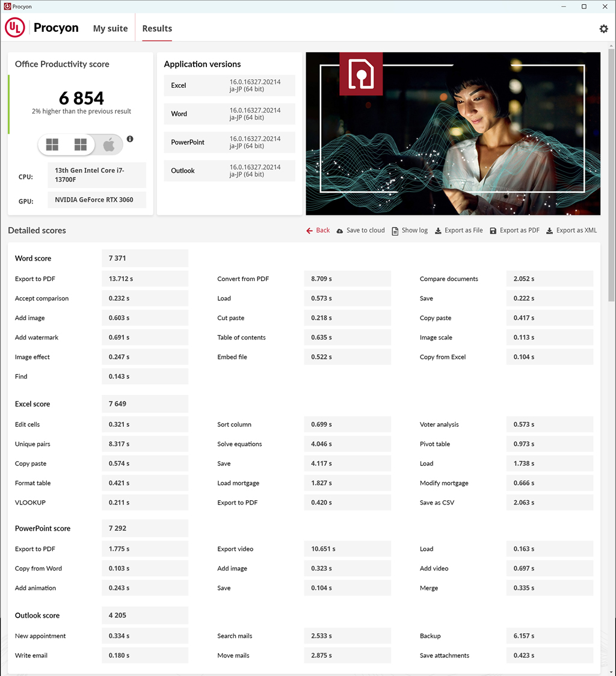Click the Word score value 7 371
The height and width of the screenshot is (676, 616).
point(145,258)
